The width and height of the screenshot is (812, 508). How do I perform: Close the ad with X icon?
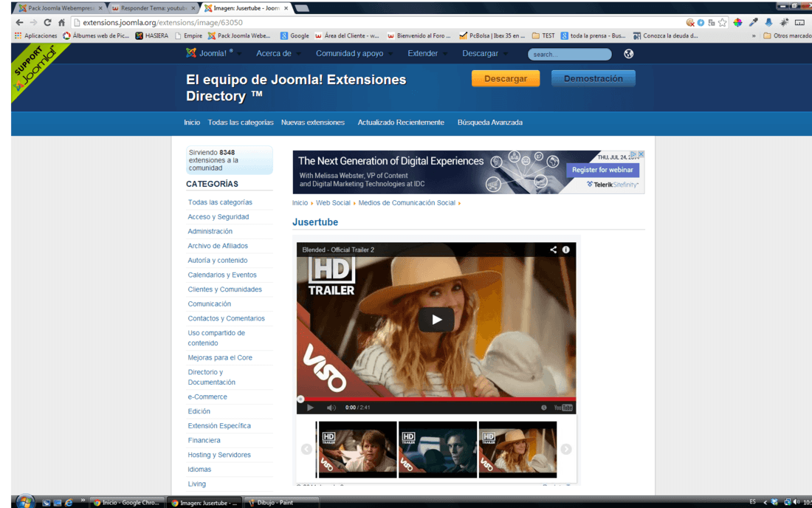pyautogui.click(x=641, y=154)
